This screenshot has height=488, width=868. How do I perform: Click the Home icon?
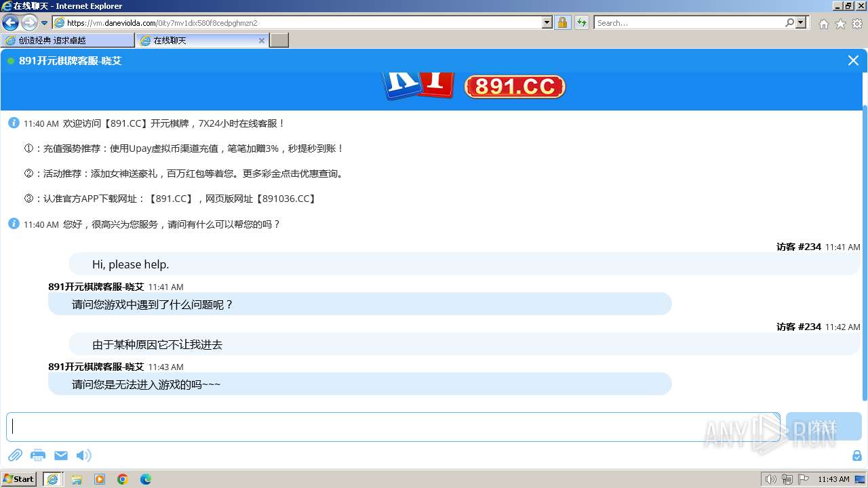click(823, 24)
